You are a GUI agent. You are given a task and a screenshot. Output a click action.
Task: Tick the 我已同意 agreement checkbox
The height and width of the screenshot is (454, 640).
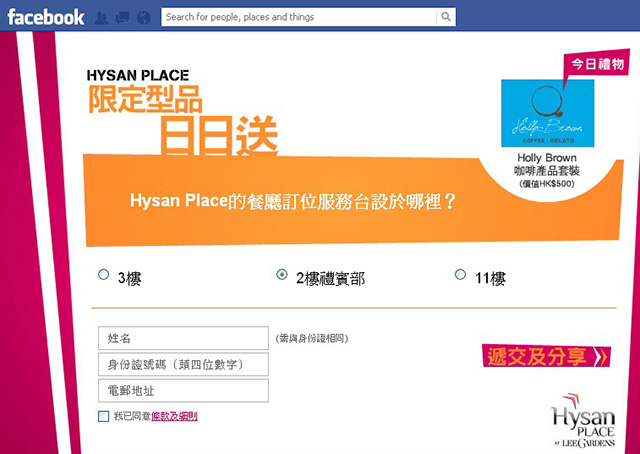[x=104, y=416]
